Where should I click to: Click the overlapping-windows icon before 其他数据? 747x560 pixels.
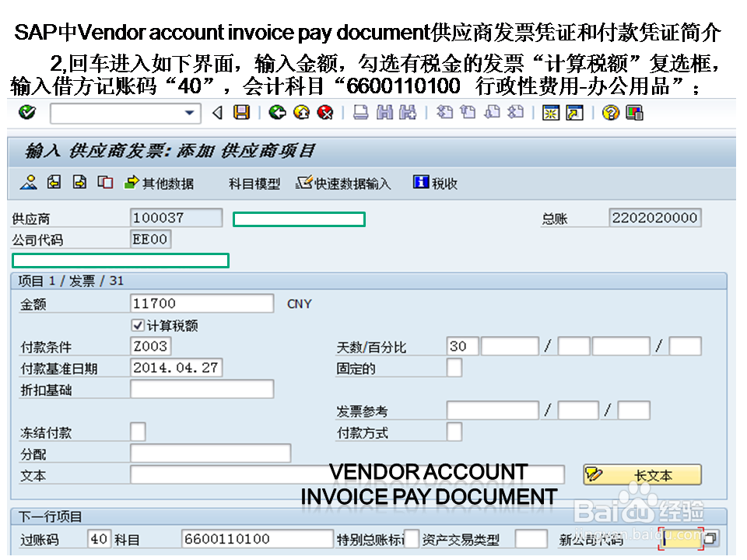pos(105,182)
